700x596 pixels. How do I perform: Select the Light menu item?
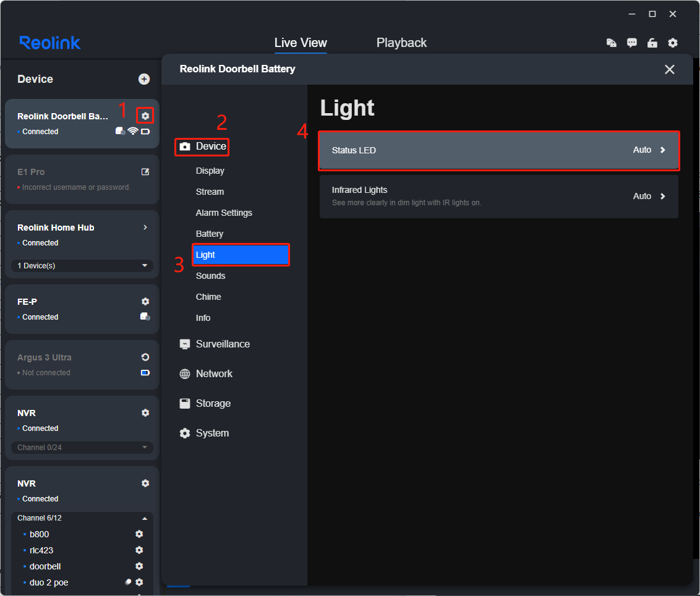241,255
